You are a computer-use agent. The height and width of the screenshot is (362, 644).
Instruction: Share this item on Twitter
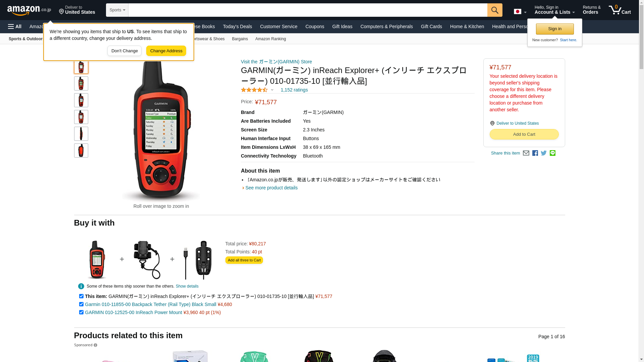click(544, 153)
